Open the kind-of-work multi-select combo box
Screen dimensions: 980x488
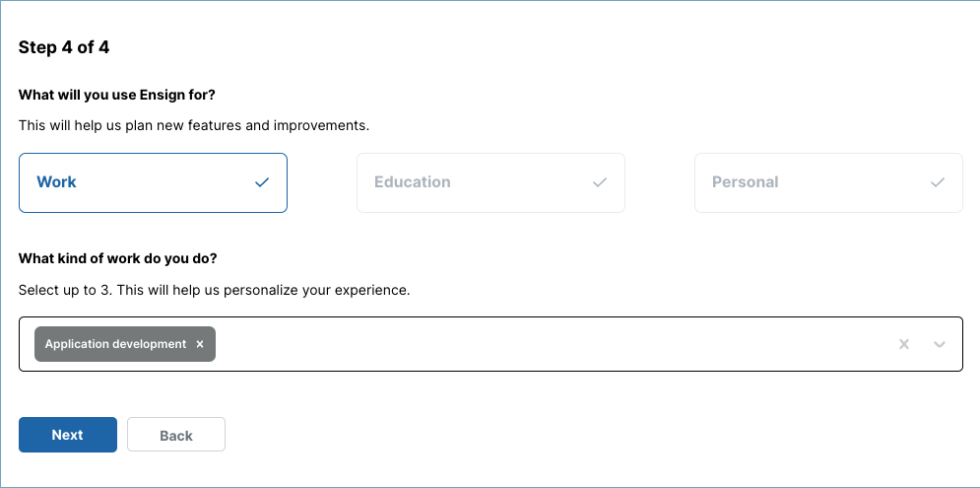(x=490, y=344)
